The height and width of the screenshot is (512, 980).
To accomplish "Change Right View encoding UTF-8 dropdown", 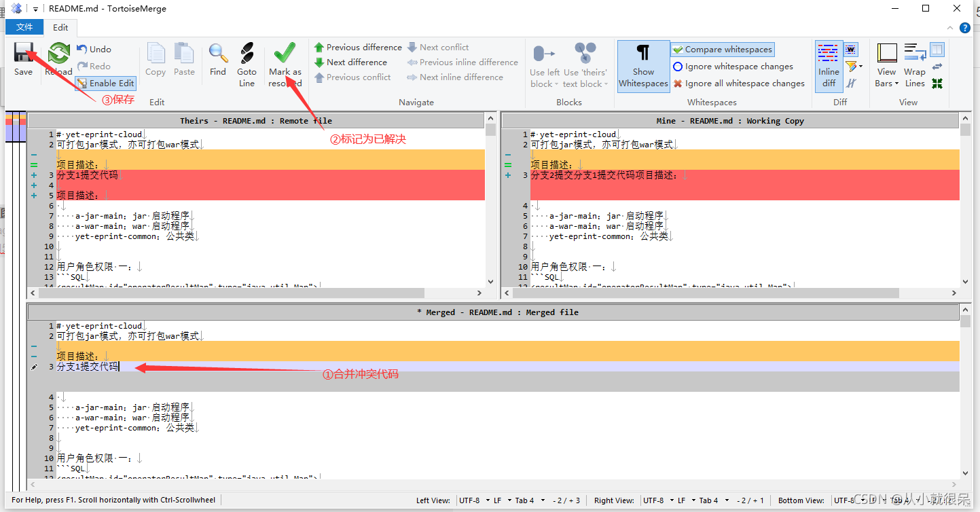I will pos(657,500).
